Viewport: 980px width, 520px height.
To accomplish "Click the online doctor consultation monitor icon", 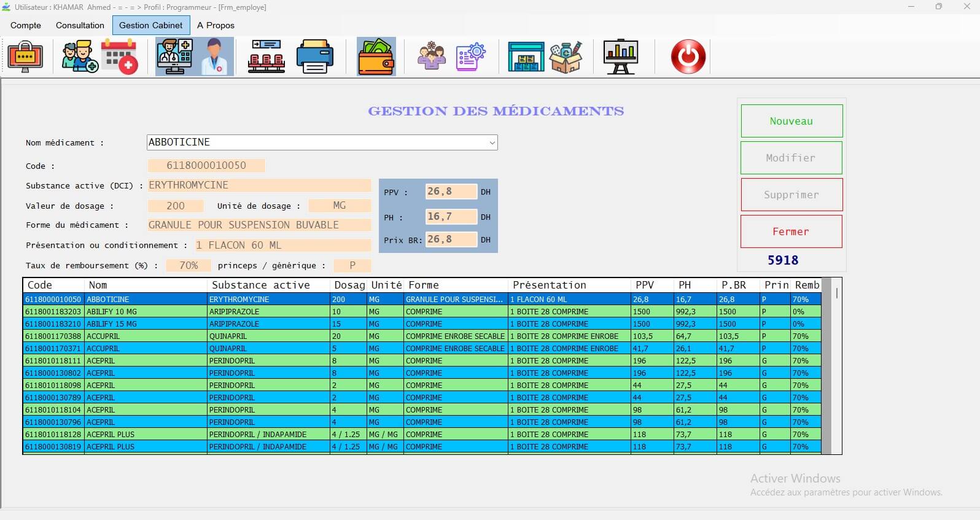I will click(x=175, y=56).
